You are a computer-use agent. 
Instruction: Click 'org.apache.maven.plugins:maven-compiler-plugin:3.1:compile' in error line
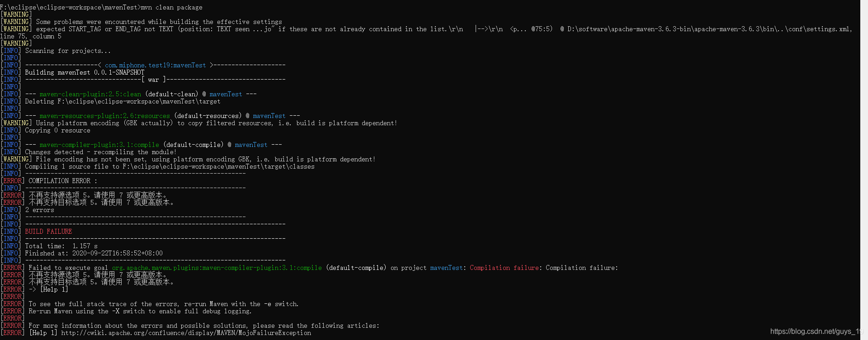coord(217,268)
